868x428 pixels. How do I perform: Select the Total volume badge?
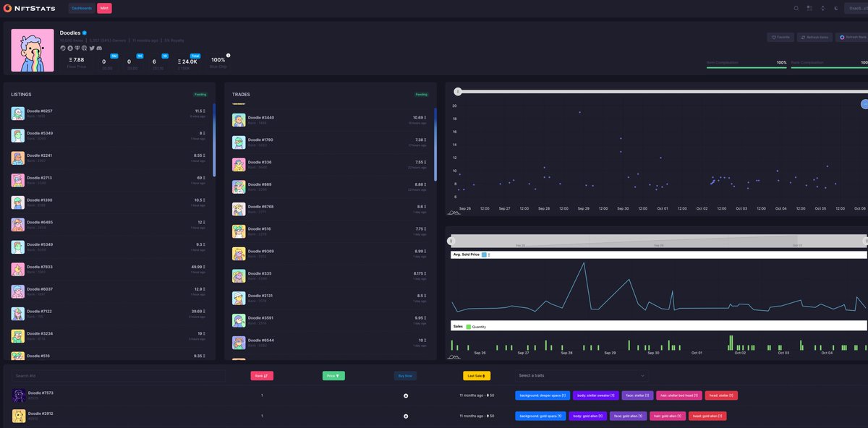pyautogui.click(x=195, y=56)
